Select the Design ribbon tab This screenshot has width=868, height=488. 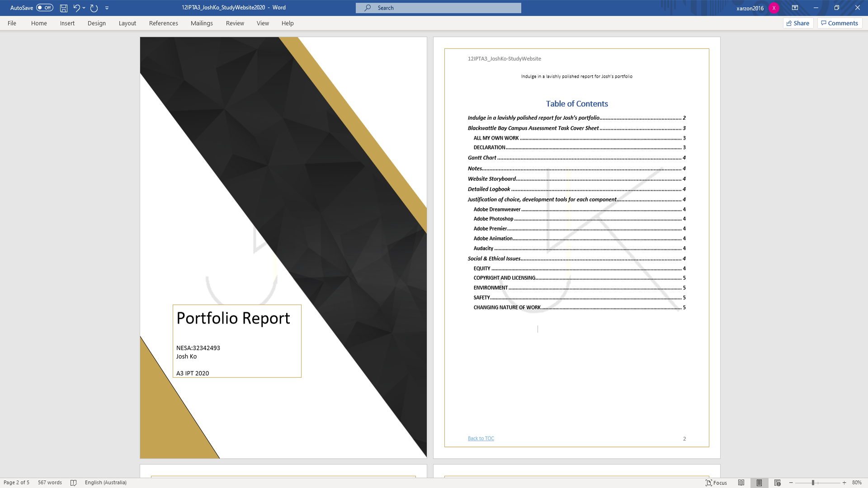tap(97, 23)
